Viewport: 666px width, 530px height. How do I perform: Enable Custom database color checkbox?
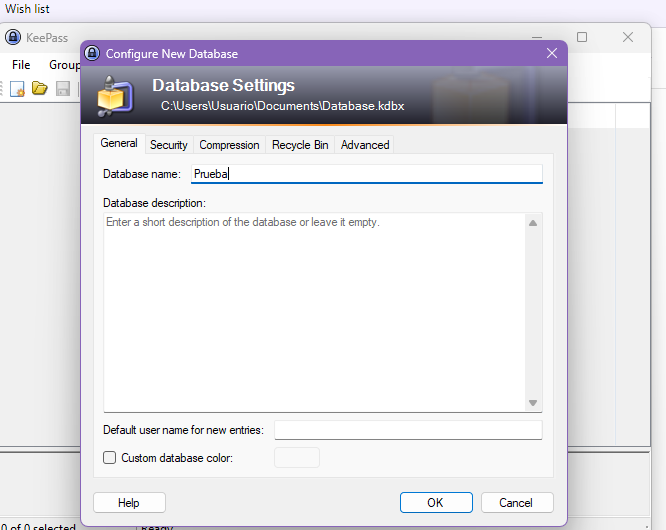coord(110,457)
